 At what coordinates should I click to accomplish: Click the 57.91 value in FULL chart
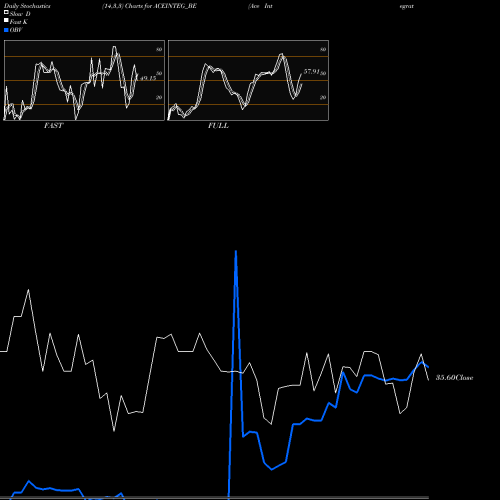point(312,72)
